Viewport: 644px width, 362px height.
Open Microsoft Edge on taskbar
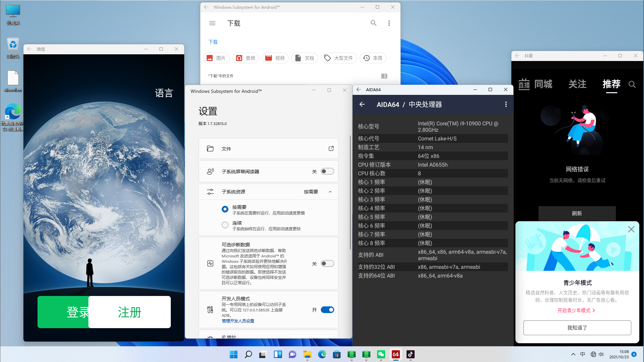click(322, 354)
